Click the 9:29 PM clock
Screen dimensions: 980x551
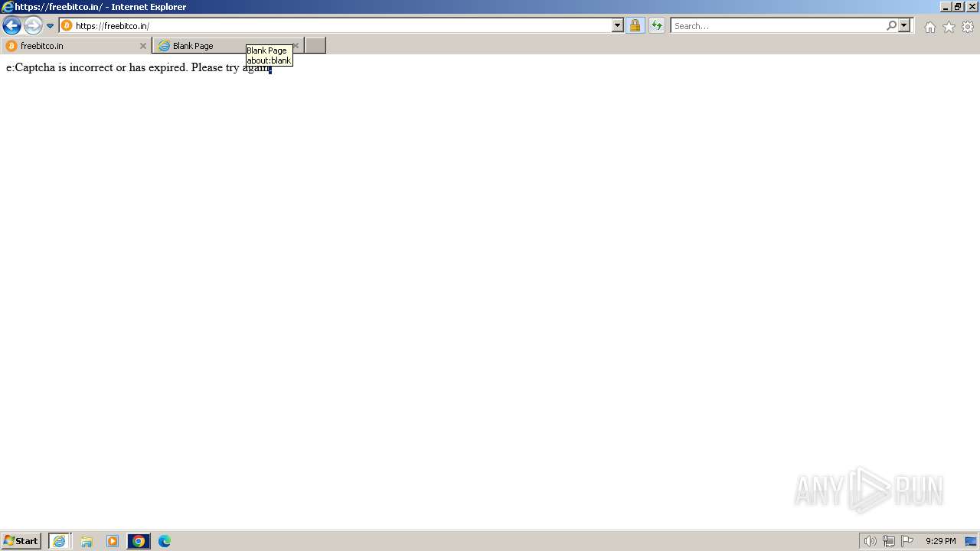point(940,541)
